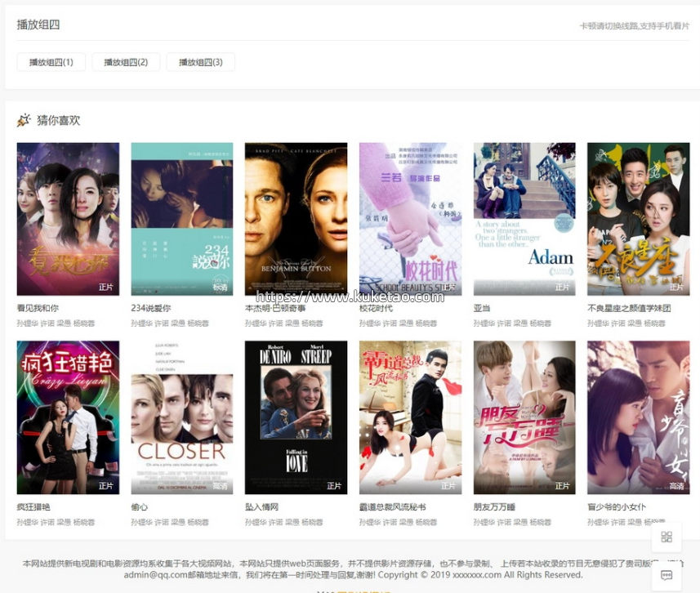Click the 霸道总裁风流秘书 title link
Viewport: 700px width, 593px height.
(392, 506)
